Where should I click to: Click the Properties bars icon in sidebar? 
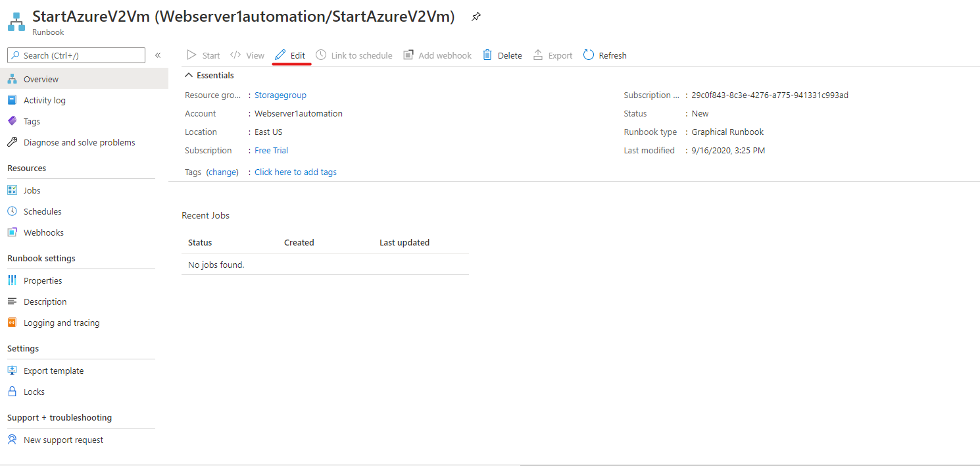pyautogui.click(x=12, y=280)
